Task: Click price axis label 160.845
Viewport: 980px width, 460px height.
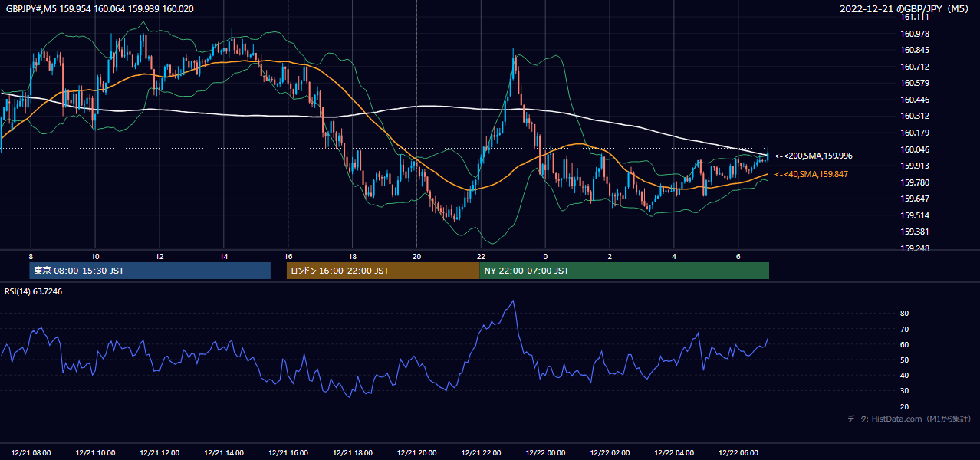Action: (x=916, y=50)
